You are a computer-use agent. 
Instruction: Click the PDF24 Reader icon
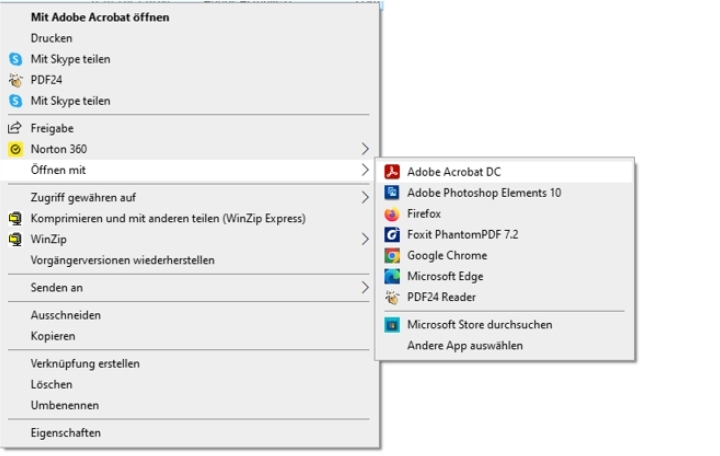392,297
